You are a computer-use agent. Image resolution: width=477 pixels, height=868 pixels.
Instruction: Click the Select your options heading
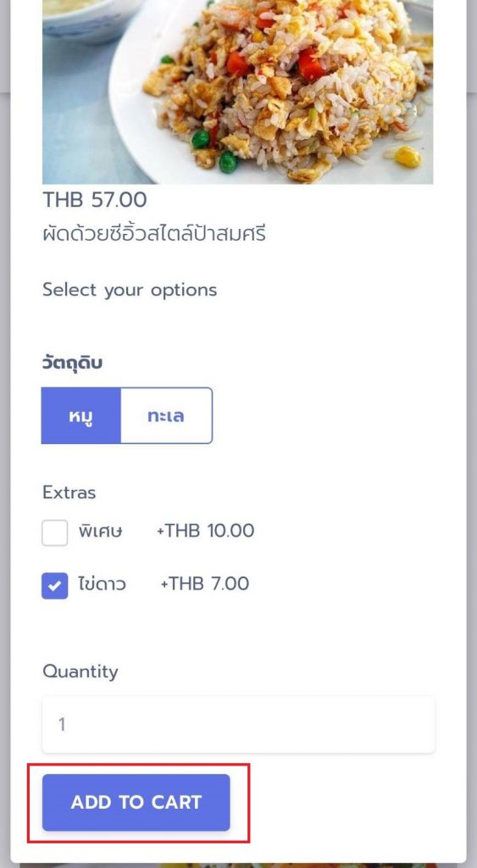point(130,290)
